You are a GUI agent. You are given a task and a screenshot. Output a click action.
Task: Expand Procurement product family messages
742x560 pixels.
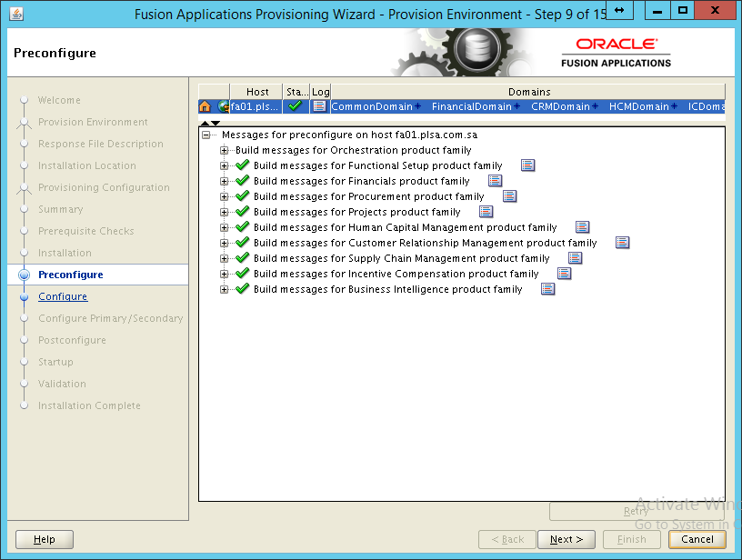click(225, 196)
